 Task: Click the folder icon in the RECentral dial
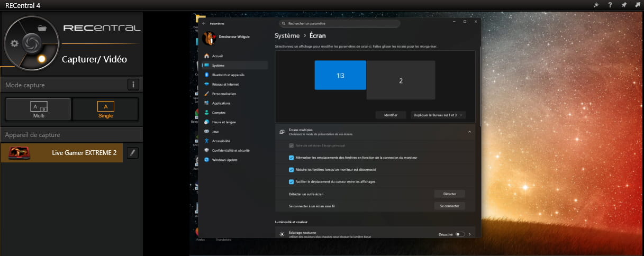[43, 29]
